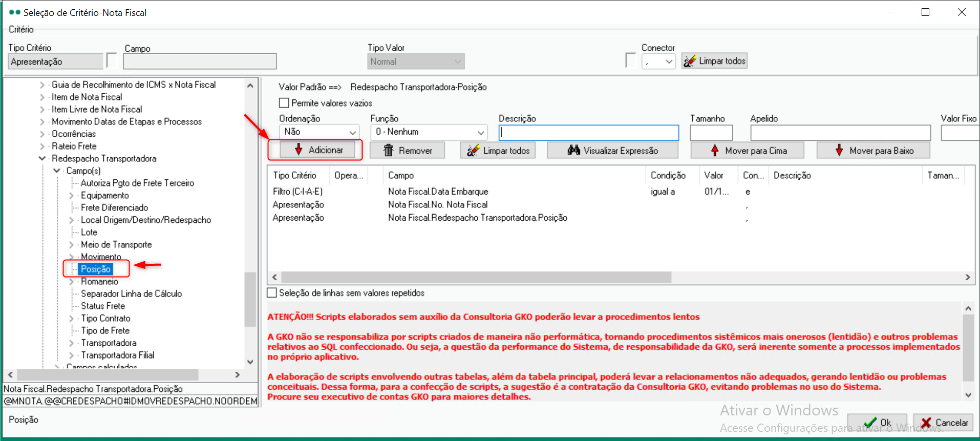Select Lote tree item
Viewport: 980px width, 441px height.
[89, 232]
